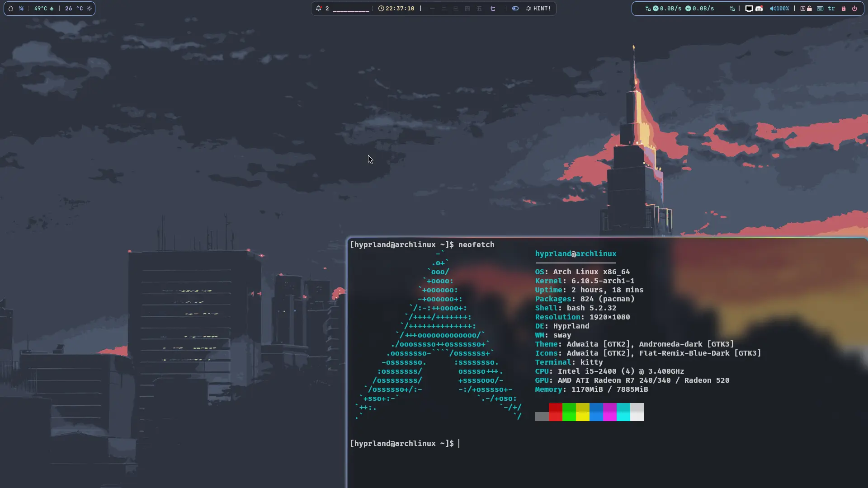Open the power menu icon
This screenshot has height=488, width=868.
pos(854,9)
